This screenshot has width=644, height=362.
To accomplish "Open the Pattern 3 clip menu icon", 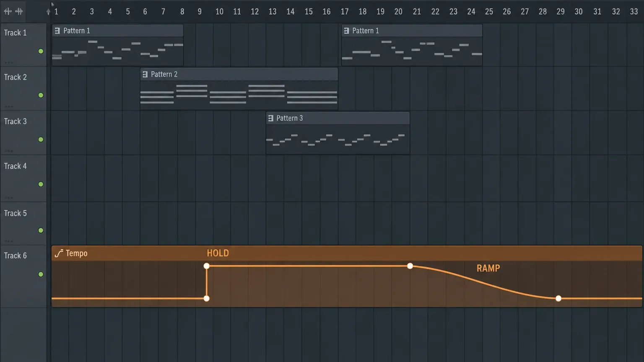I will click(271, 118).
